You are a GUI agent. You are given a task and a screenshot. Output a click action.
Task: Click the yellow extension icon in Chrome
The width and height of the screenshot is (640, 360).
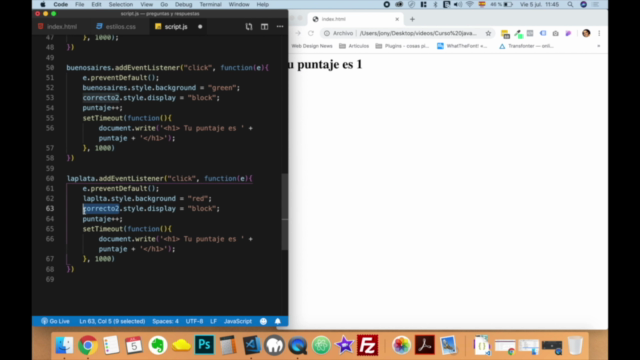coord(505,34)
